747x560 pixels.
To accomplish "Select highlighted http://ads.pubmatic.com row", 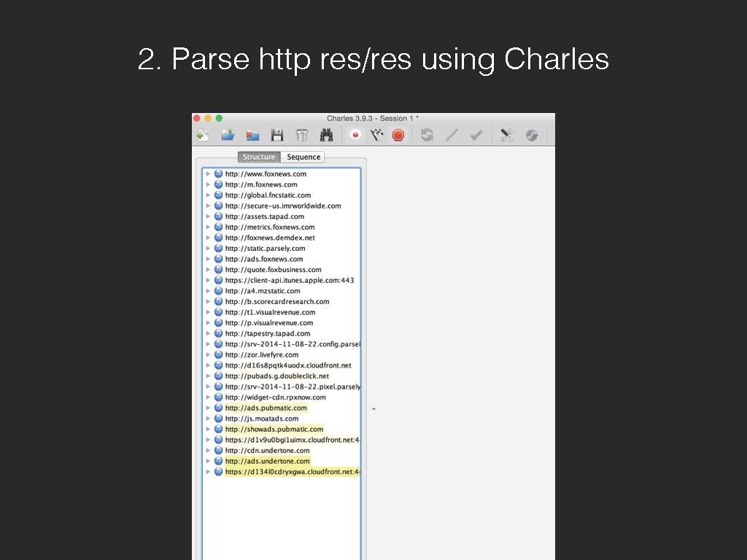I will pyautogui.click(x=282, y=408).
